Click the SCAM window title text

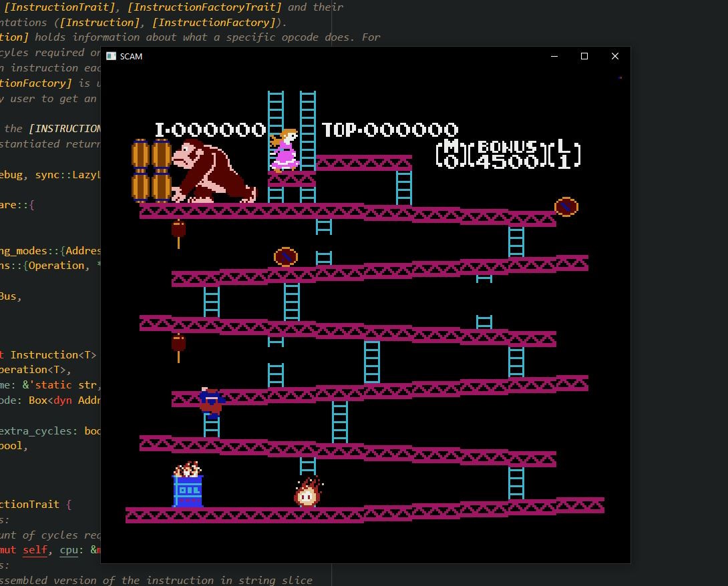(131, 57)
